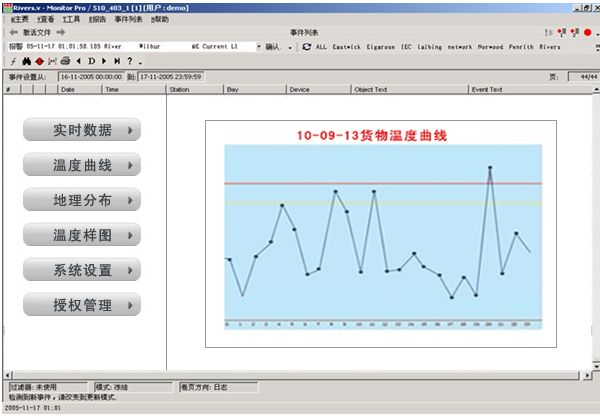Open the 确认 dropdown arrow
Screen dimensions: 600x416
289,46
